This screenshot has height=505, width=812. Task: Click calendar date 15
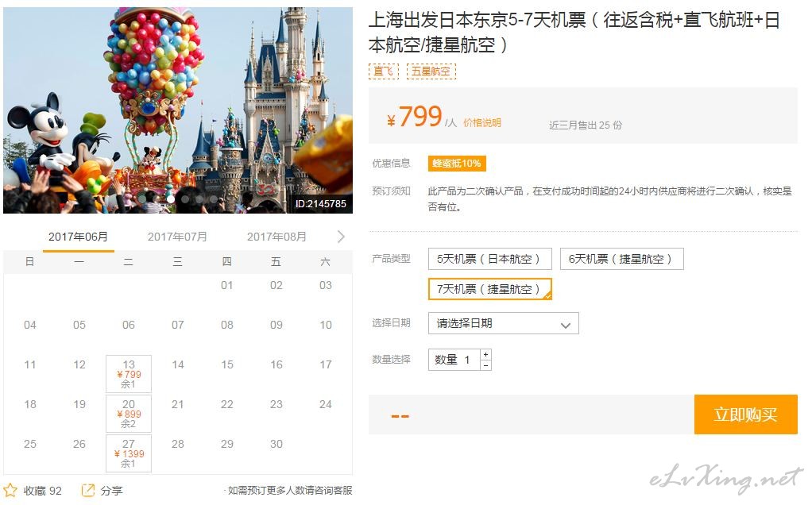click(x=226, y=364)
